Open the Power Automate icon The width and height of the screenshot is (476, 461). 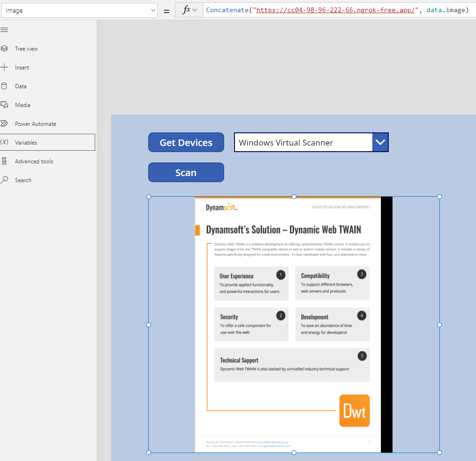click(x=4, y=123)
